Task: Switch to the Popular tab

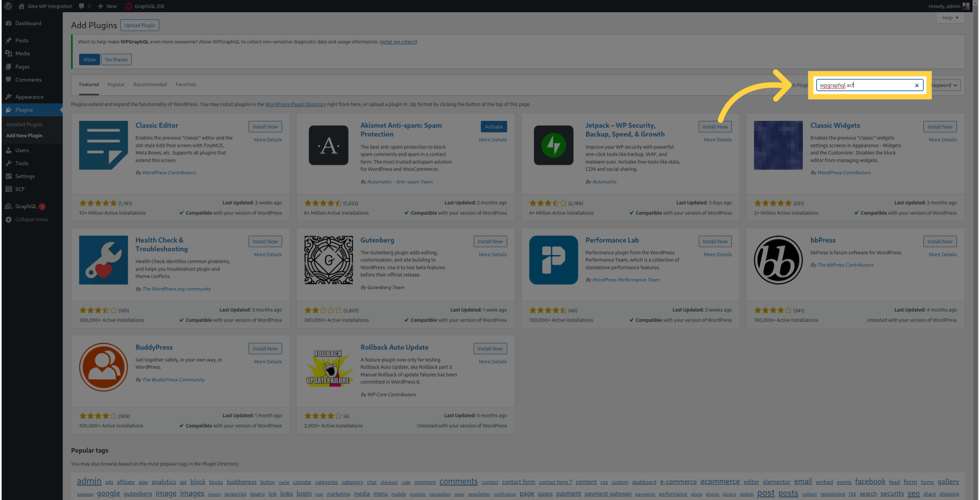Action: [x=116, y=85]
